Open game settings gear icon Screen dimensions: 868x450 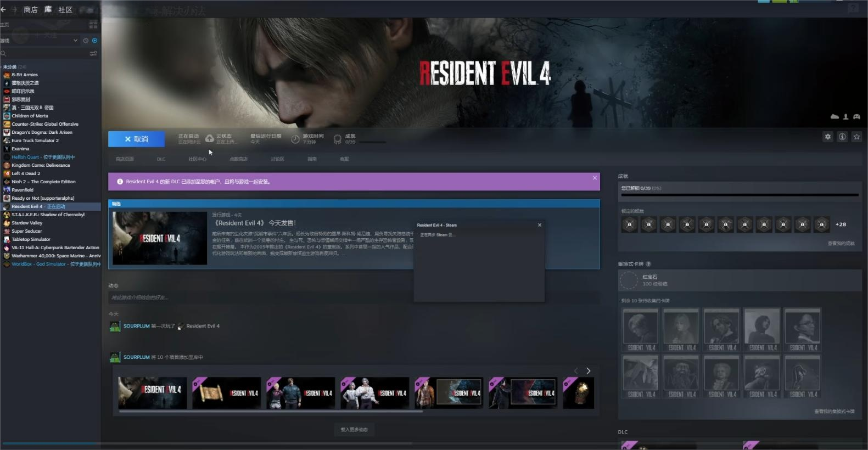pos(828,137)
